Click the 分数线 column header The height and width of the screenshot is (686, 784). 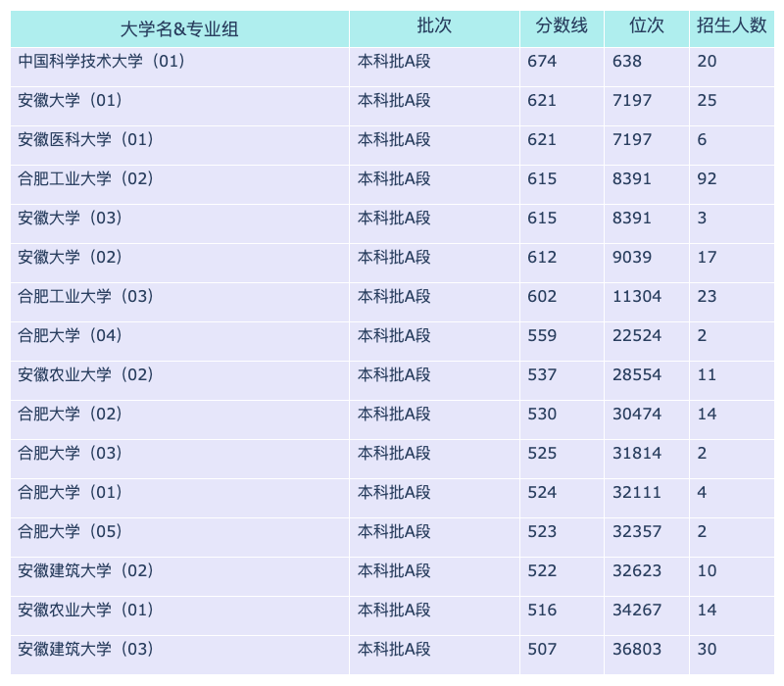[x=562, y=29]
